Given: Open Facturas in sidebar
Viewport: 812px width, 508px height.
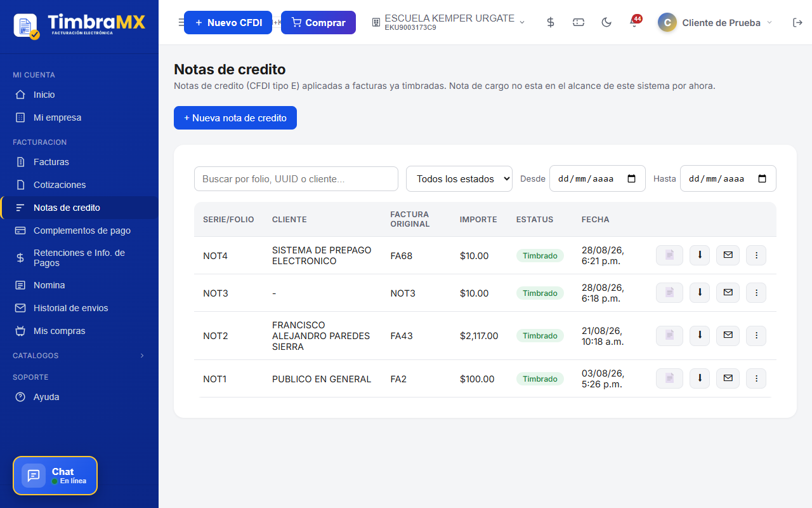Looking at the screenshot, I should pyautogui.click(x=79, y=162).
